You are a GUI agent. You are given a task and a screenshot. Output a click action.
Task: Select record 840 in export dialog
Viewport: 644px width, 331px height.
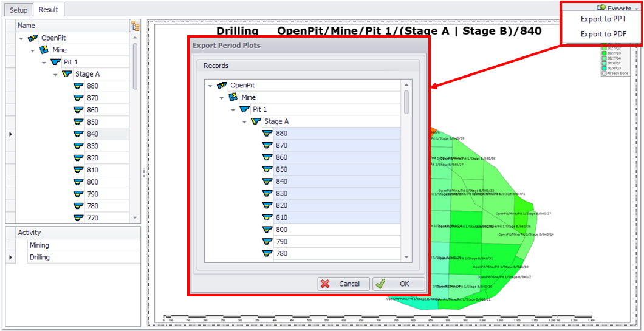pyautogui.click(x=337, y=182)
